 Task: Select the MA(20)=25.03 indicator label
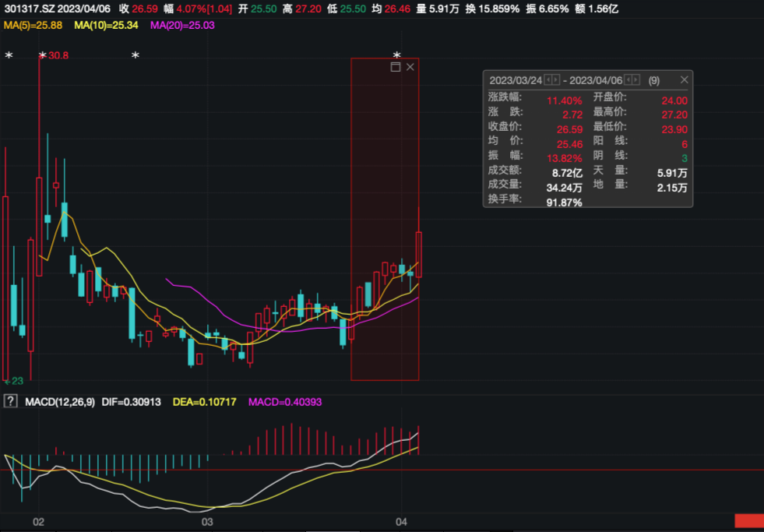[182, 25]
